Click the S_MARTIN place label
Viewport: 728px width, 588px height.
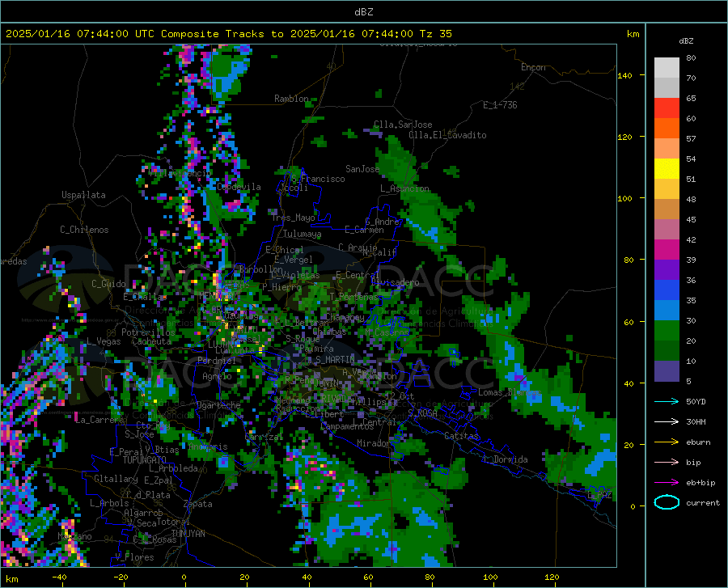coord(335,360)
